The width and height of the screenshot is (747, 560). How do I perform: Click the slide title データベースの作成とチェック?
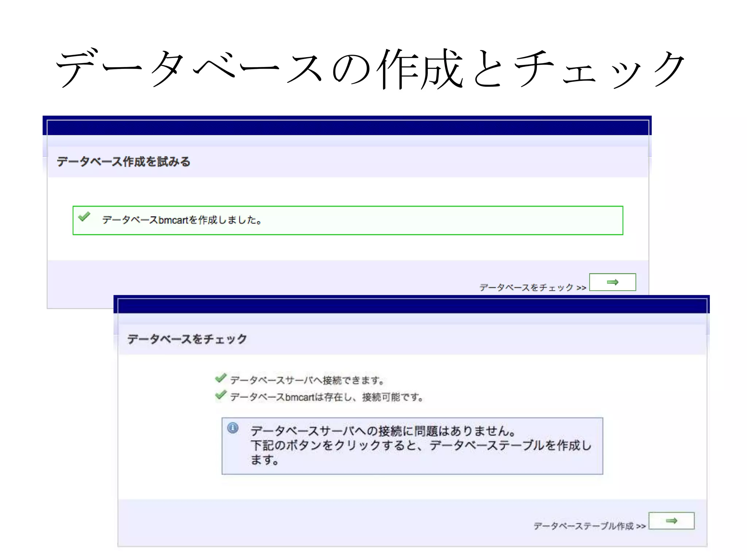[x=370, y=69]
